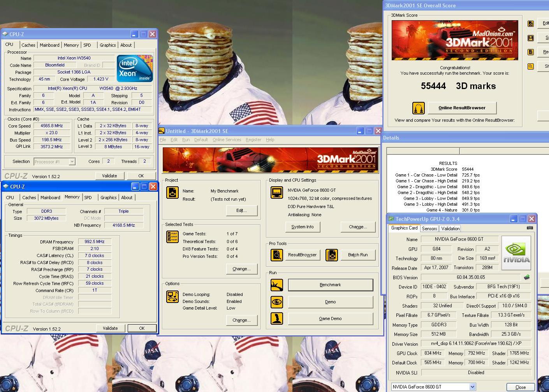Switch to the About tab in the top CPU-Z
The image size is (549, 392).
(x=126, y=45)
